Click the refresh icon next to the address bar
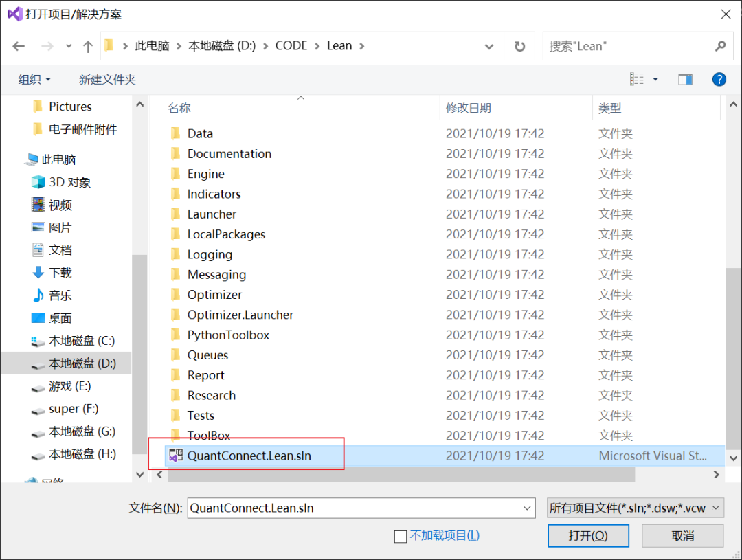This screenshot has width=742, height=560. [x=520, y=46]
